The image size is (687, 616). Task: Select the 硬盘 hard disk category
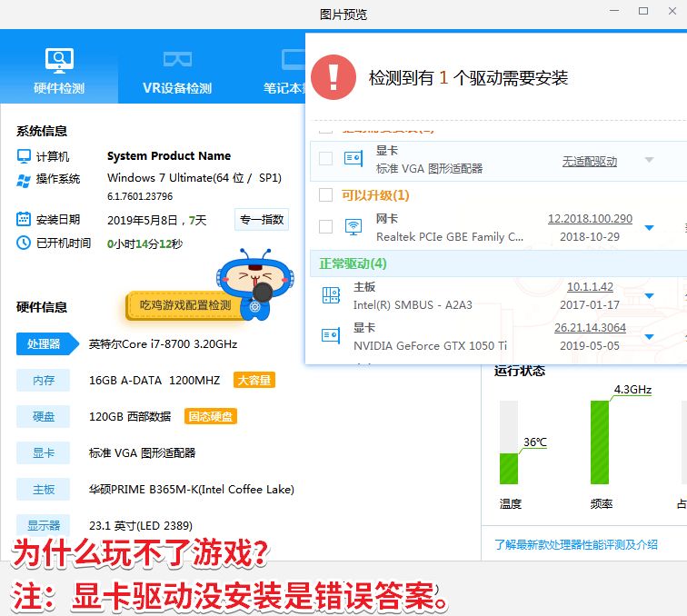click(43, 417)
